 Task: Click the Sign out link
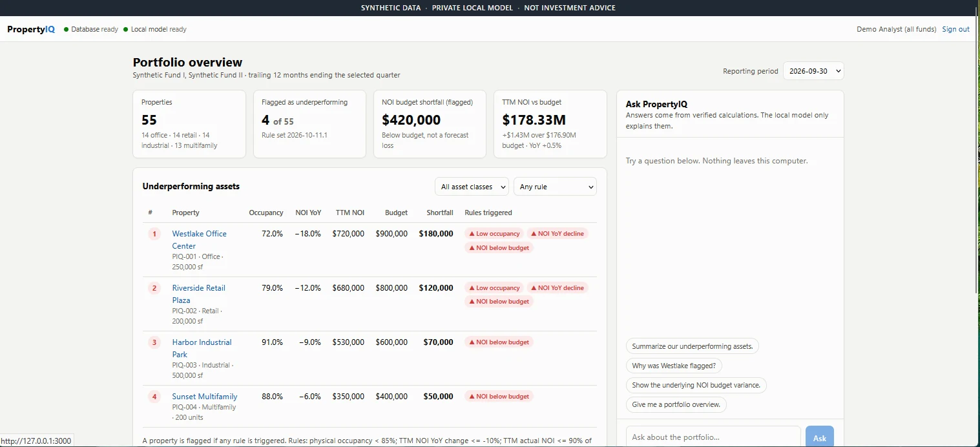(x=955, y=29)
